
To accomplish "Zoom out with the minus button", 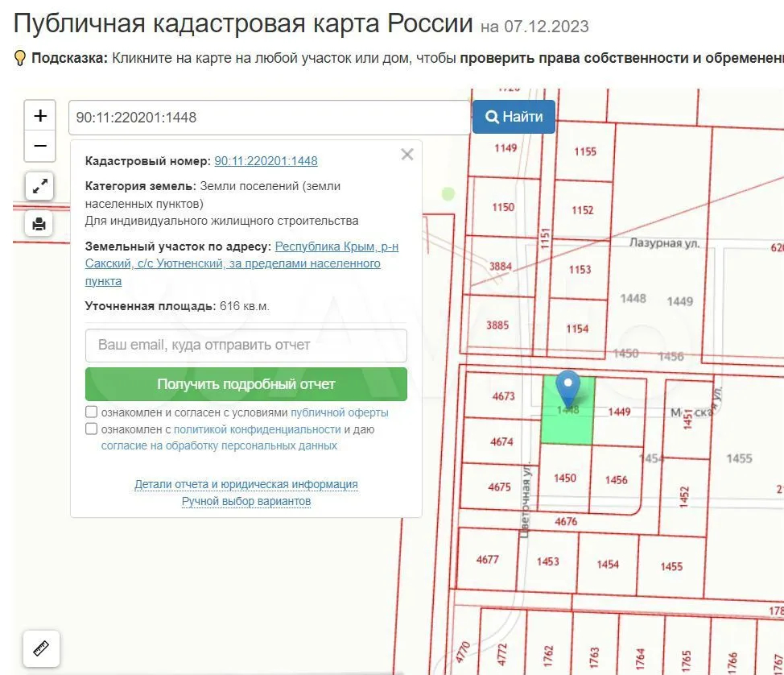I will (x=40, y=147).
